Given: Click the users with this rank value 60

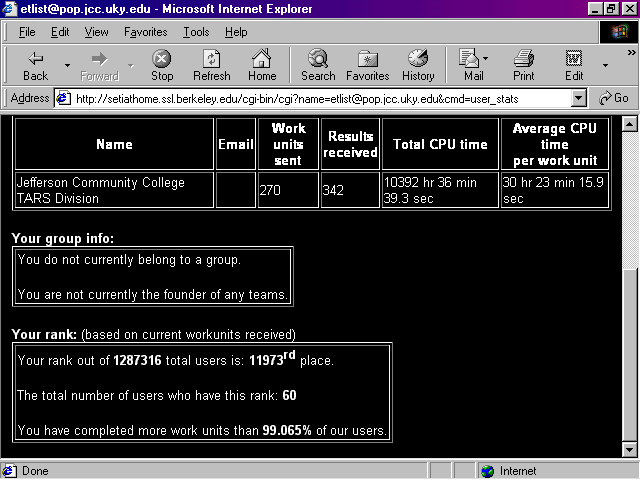Looking at the screenshot, I should coord(289,396).
